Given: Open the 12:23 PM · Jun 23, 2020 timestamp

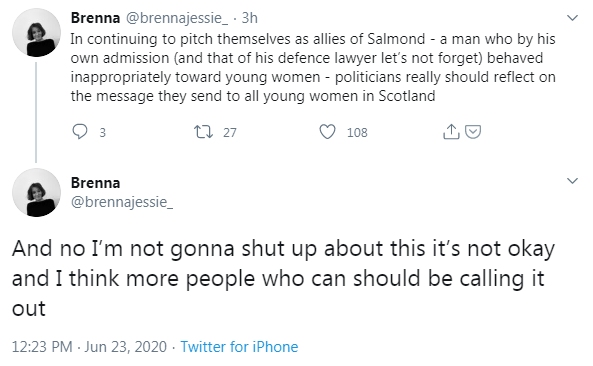Looking at the screenshot, I should pyautogui.click(x=89, y=347).
